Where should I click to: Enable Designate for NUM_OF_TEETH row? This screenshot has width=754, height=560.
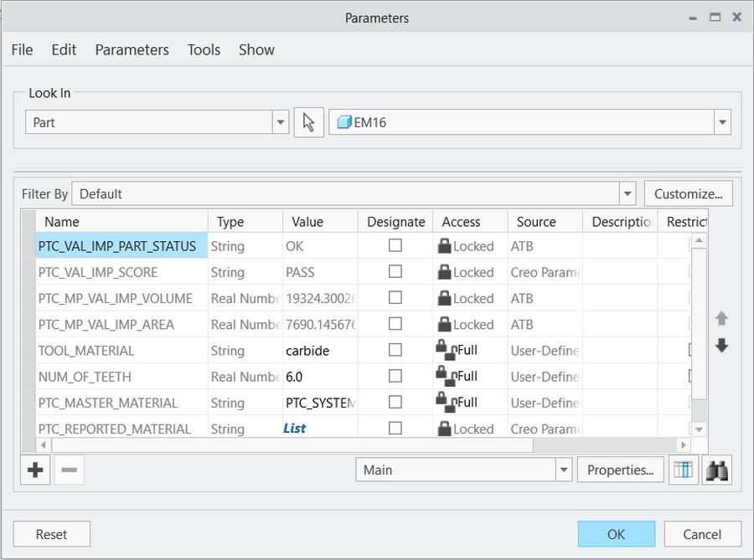pyautogui.click(x=395, y=376)
